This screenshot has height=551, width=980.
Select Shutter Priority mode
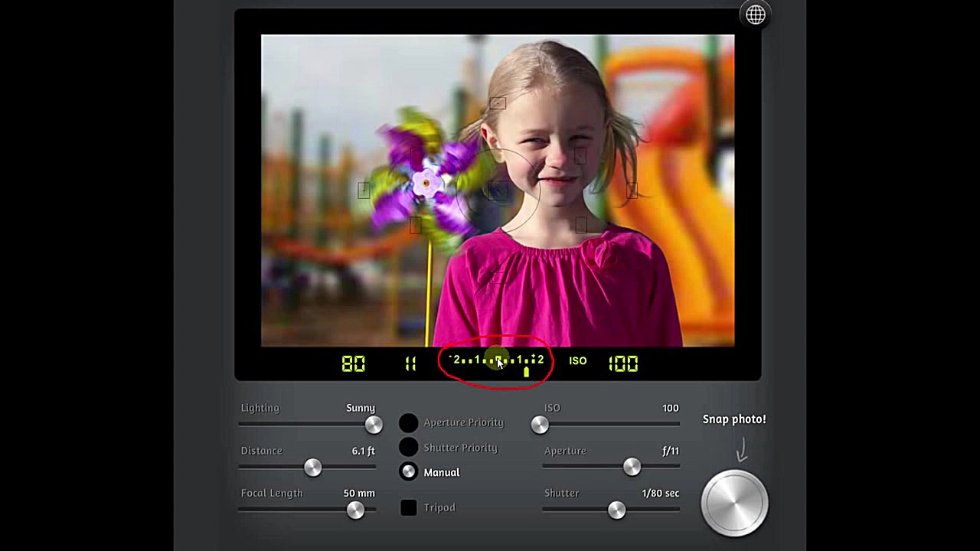tap(409, 447)
